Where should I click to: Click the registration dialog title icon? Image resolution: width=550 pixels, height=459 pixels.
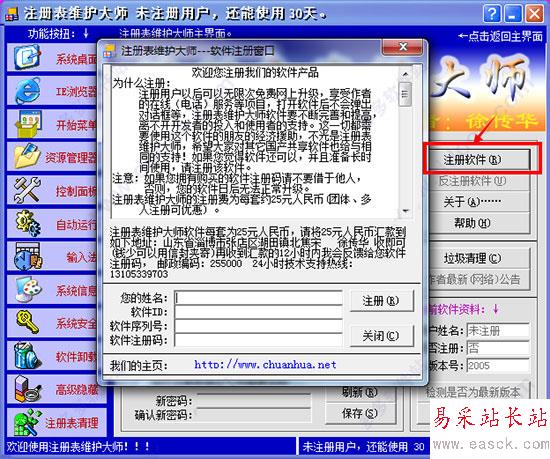pyautogui.click(x=109, y=51)
